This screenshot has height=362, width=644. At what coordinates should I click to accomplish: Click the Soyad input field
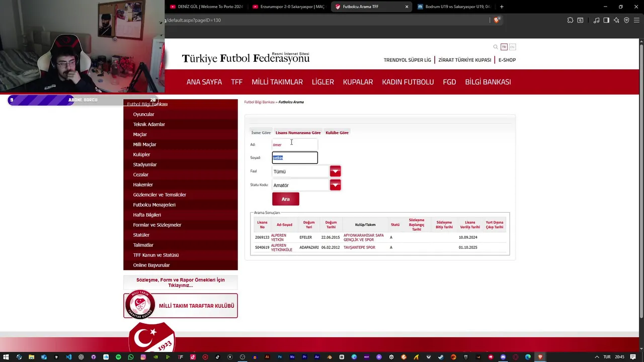295,158
